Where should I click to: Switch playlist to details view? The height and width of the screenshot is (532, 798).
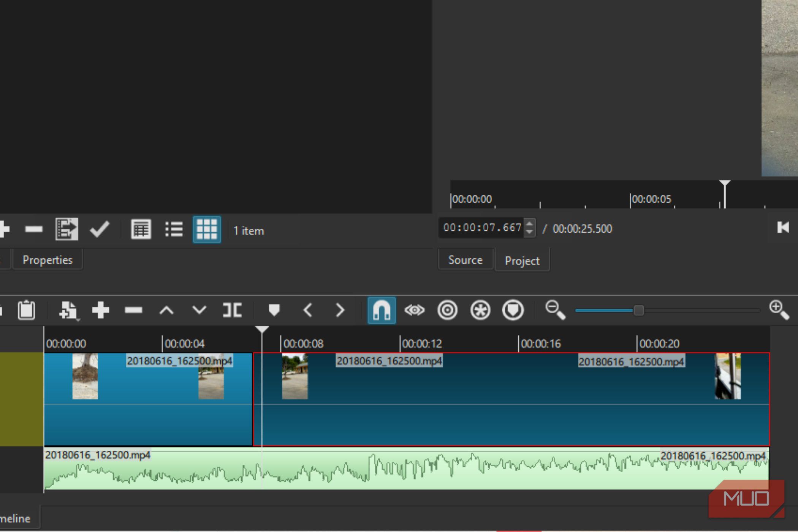pos(141,229)
